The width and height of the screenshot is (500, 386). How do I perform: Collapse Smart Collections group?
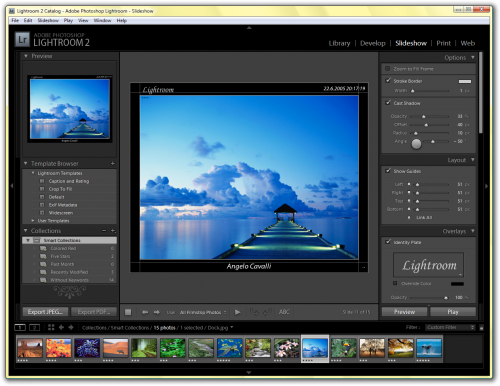pos(28,240)
